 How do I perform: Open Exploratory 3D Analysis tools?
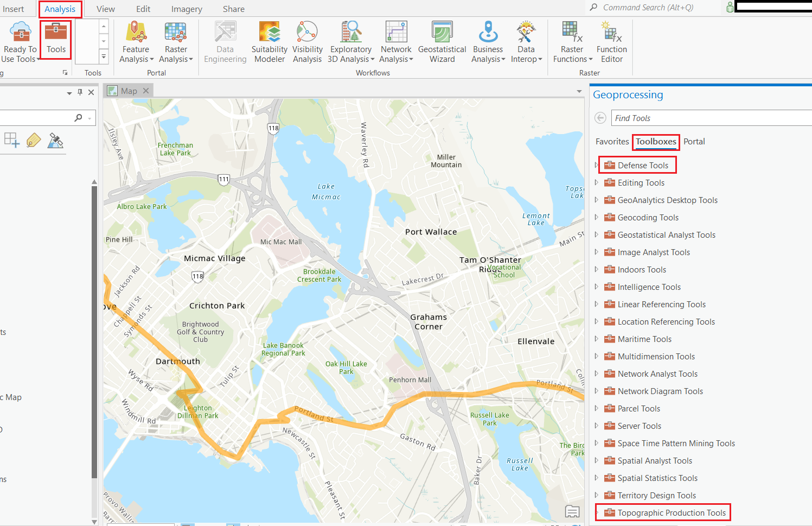point(350,41)
